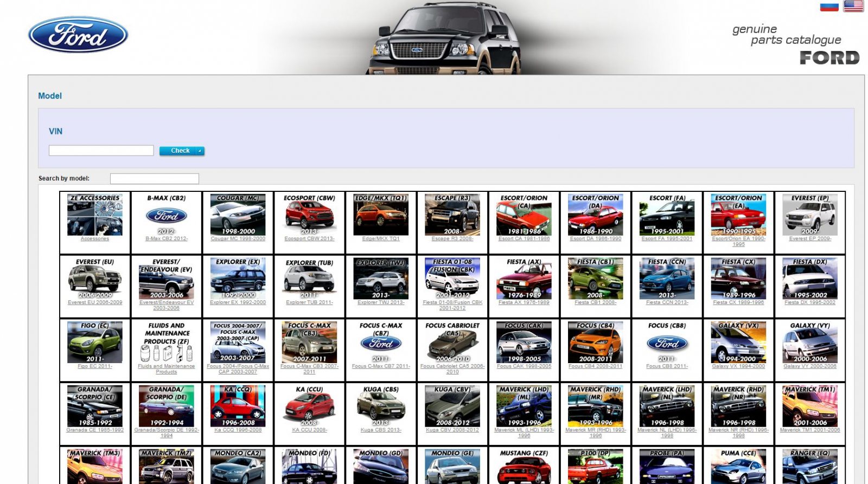868x484 pixels.
Task: Focus the Search by model text box
Action: 155,179
